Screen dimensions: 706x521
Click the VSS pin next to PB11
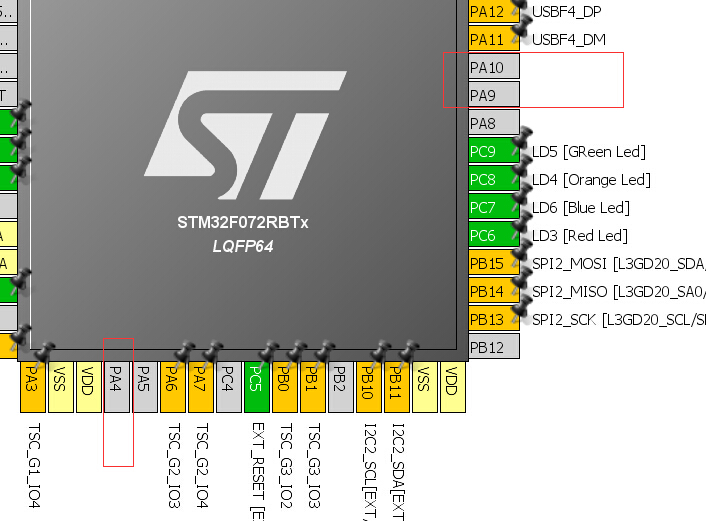click(425, 386)
